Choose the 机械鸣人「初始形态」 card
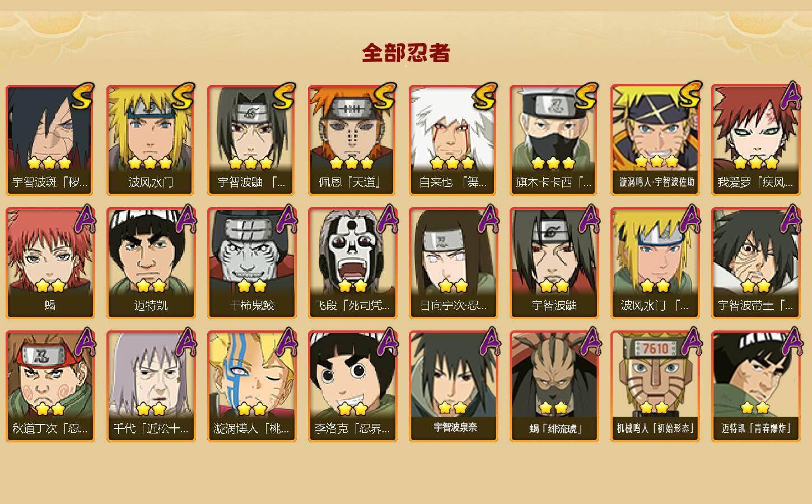The width and height of the screenshot is (812, 504). (x=655, y=386)
